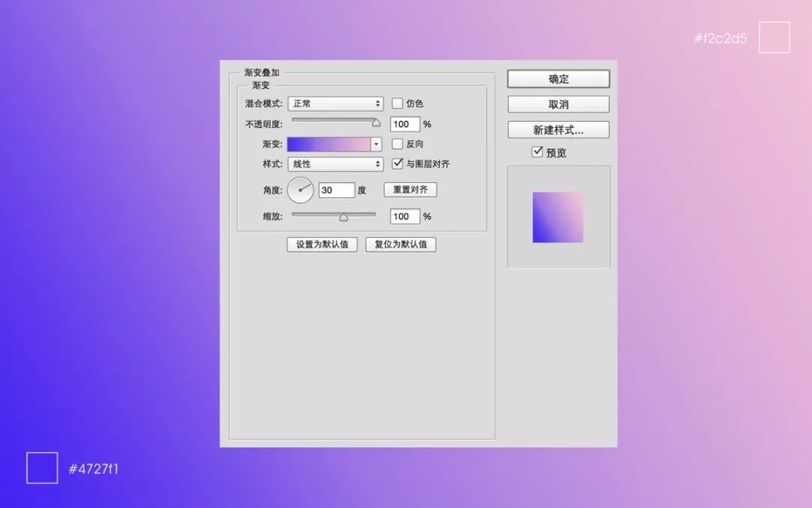Open the 混合模式 blend mode dropdown

pos(335,104)
